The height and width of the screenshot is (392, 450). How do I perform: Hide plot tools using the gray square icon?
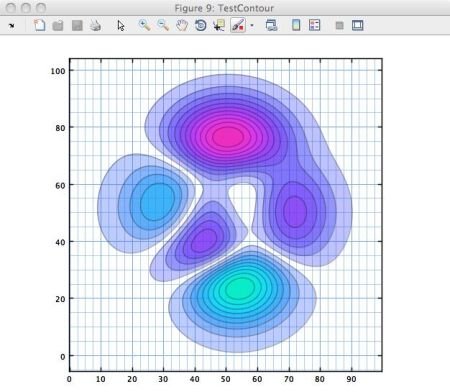click(339, 25)
